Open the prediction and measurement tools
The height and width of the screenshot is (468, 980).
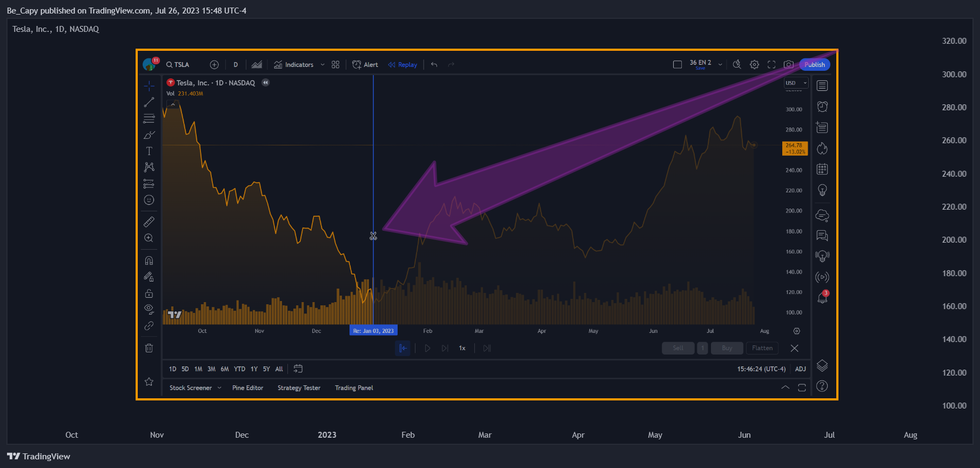pyautogui.click(x=149, y=184)
